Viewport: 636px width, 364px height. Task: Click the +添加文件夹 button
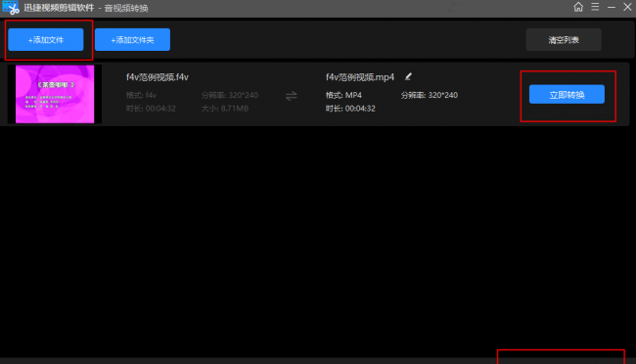(133, 40)
